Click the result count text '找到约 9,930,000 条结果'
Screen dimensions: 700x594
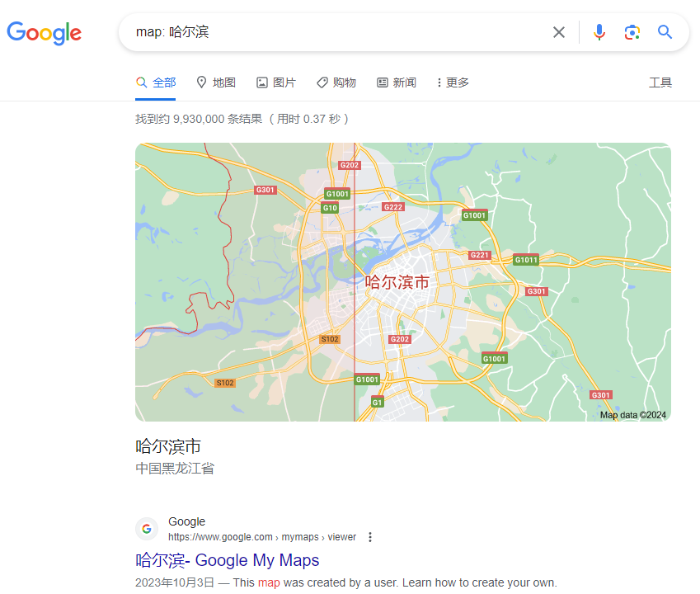click(199, 119)
